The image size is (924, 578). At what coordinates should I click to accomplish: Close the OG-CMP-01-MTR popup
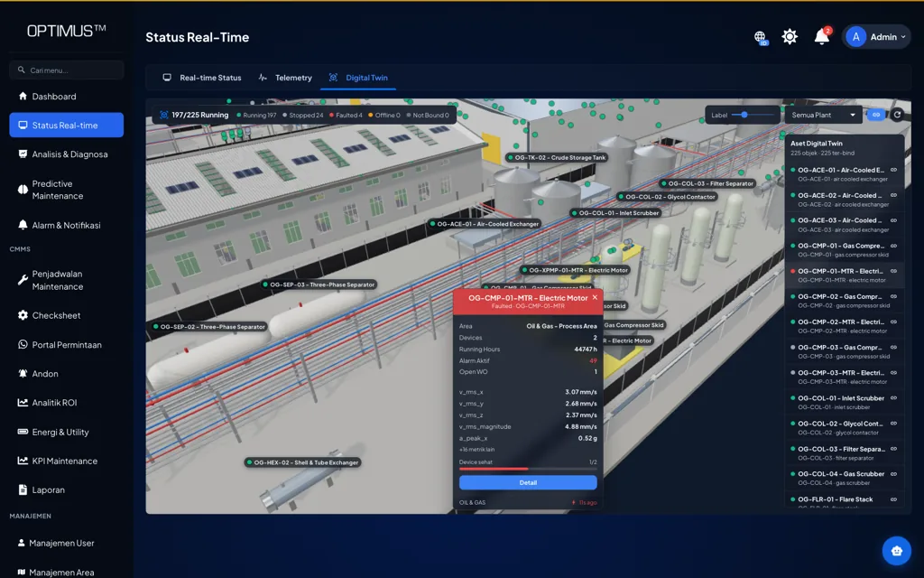click(595, 297)
